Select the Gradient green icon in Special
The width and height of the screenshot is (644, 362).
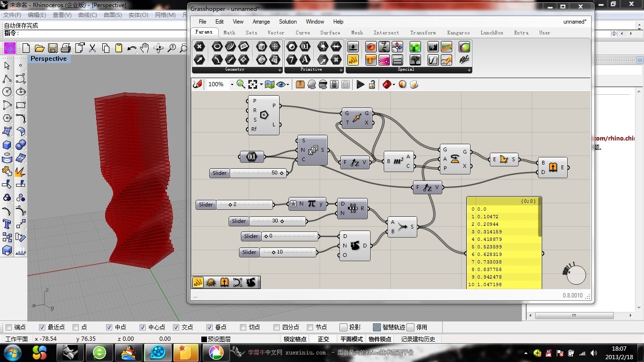click(415, 47)
